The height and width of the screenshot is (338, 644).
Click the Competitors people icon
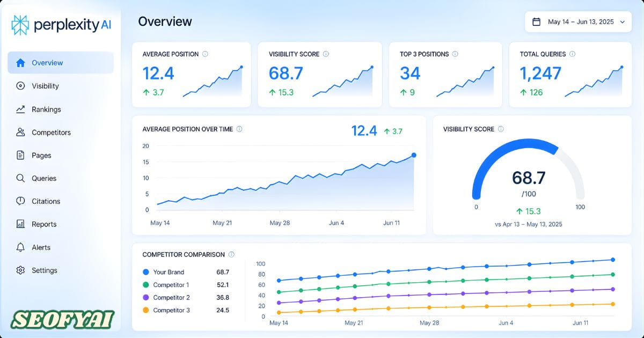20,133
